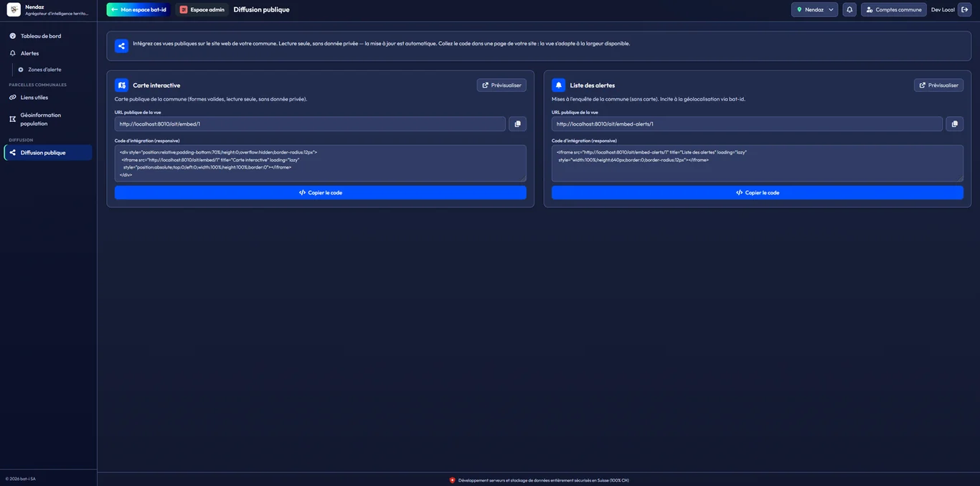Copy the Liste des alertes embed code

(x=757, y=192)
